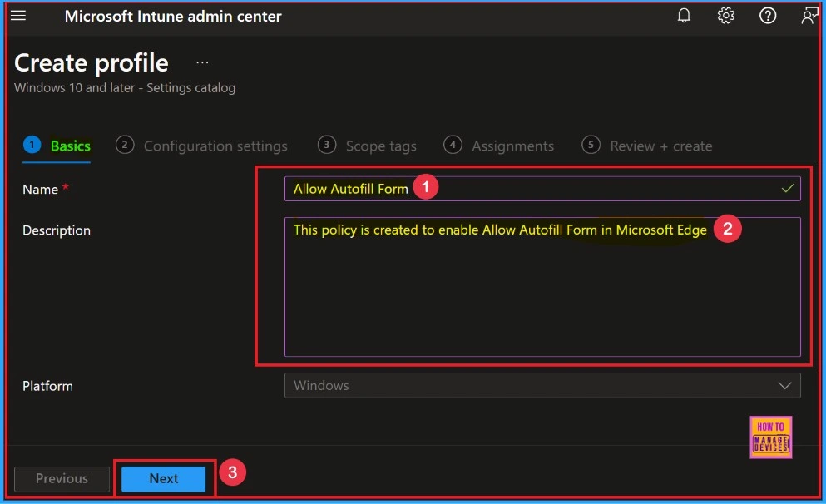
Task: Click the Next button
Action: [163, 479]
